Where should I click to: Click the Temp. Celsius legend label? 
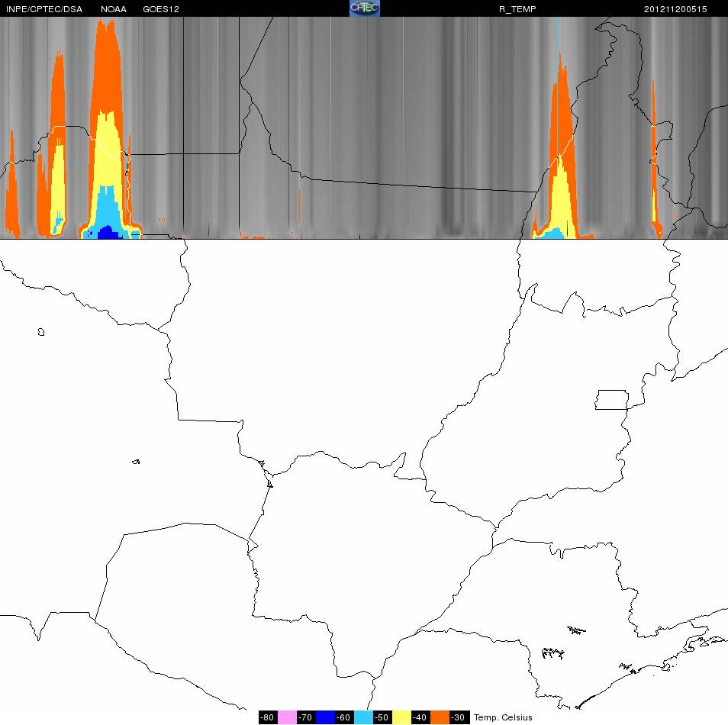pyautogui.click(x=503, y=717)
